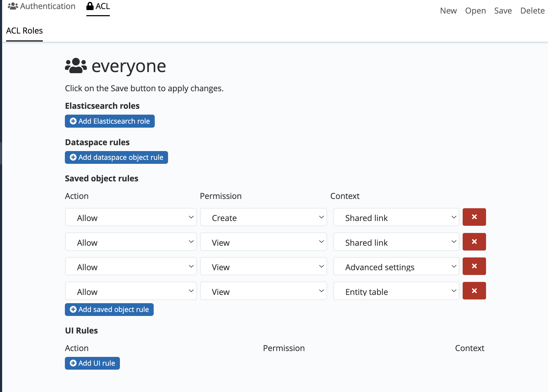This screenshot has height=392, width=548.
Task: Open the Entity table context dropdown
Action: click(x=396, y=291)
